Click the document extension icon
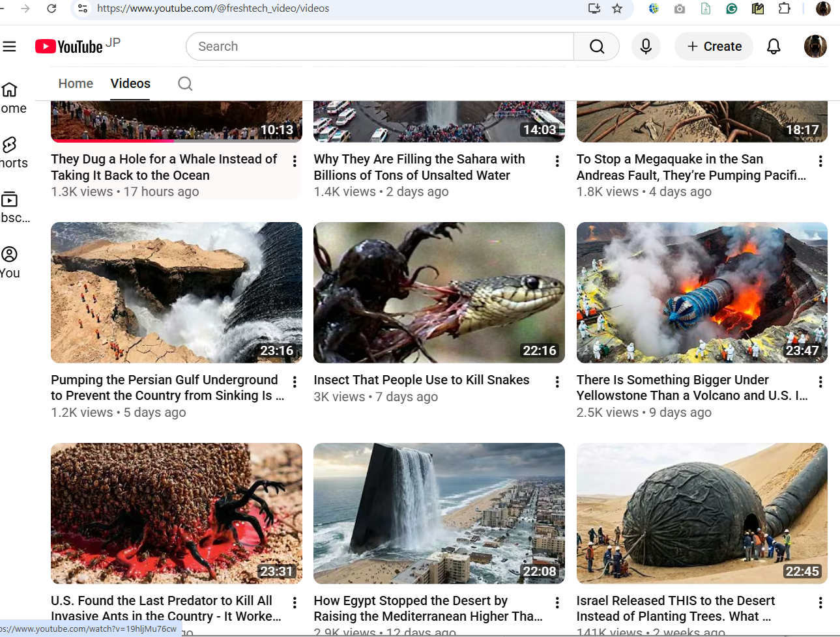Image resolution: width=840 pixels, height=637 pixels. [x=706, y=8]
